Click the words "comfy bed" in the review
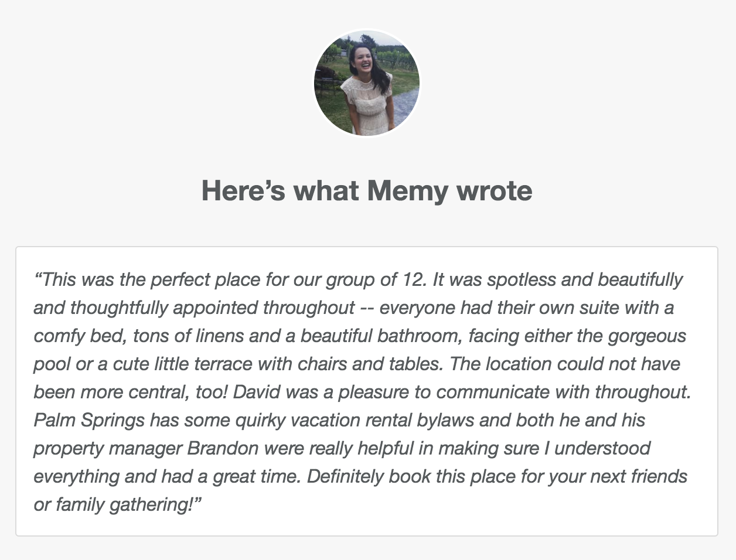Viewport: 736px width, 560px height. coord(80,336)
